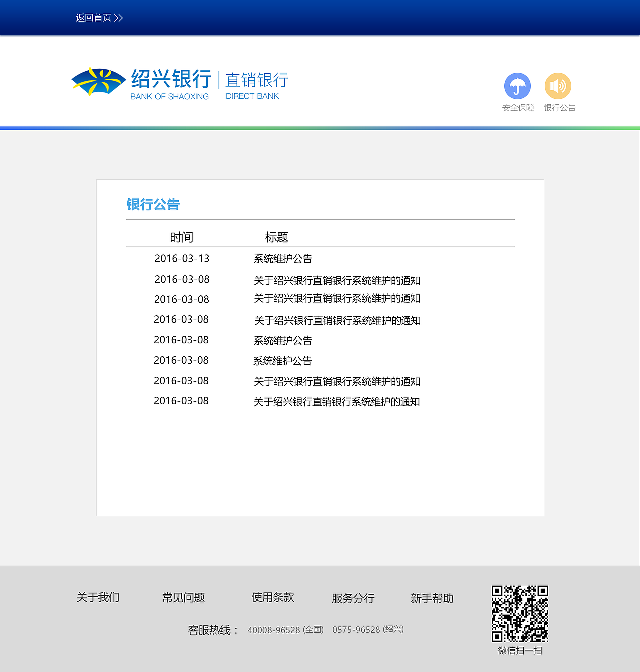
Task: Select the Bank of Shaoxing logo
Action: click(98, 80)
